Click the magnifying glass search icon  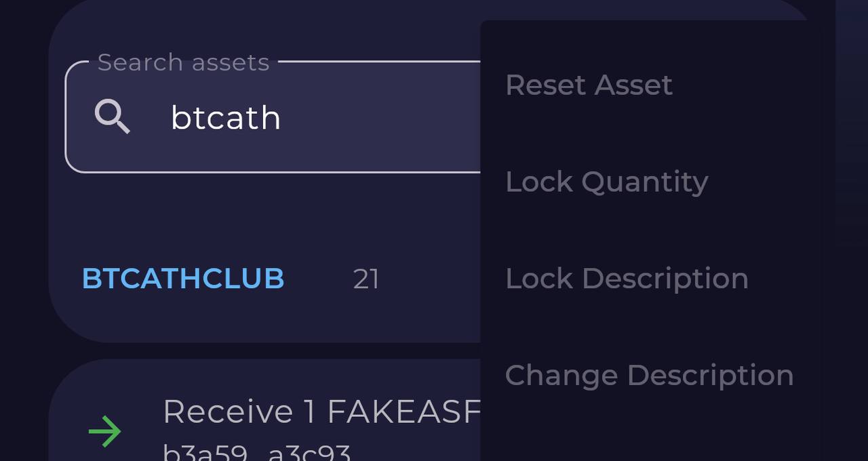[x=112, y=117]
